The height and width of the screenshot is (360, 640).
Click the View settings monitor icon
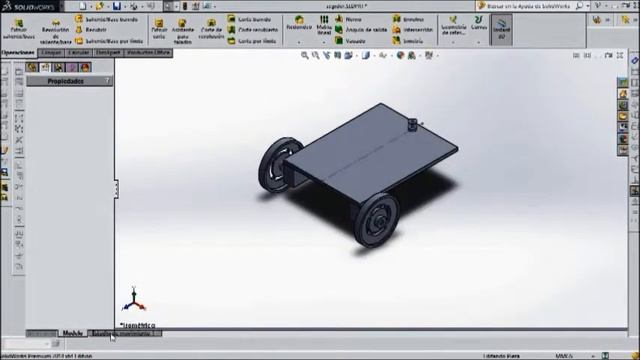tap(429, 55)
